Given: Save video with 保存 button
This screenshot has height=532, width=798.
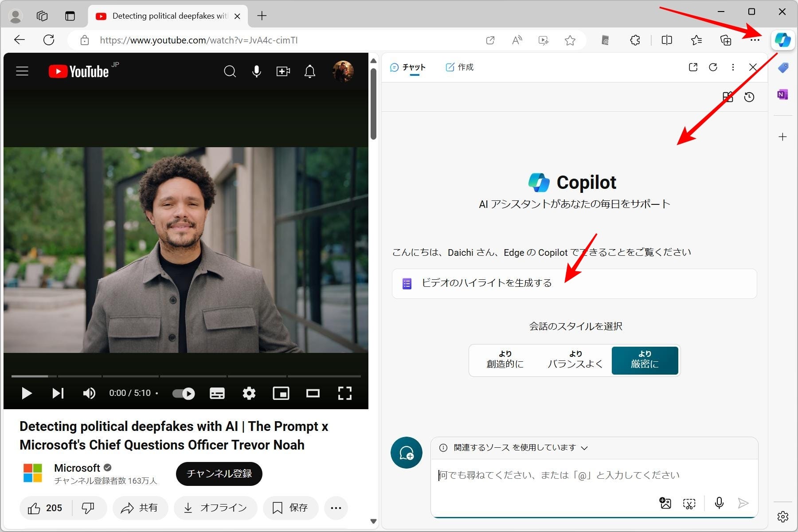Looking at the screenshot, I should [290, 508].
